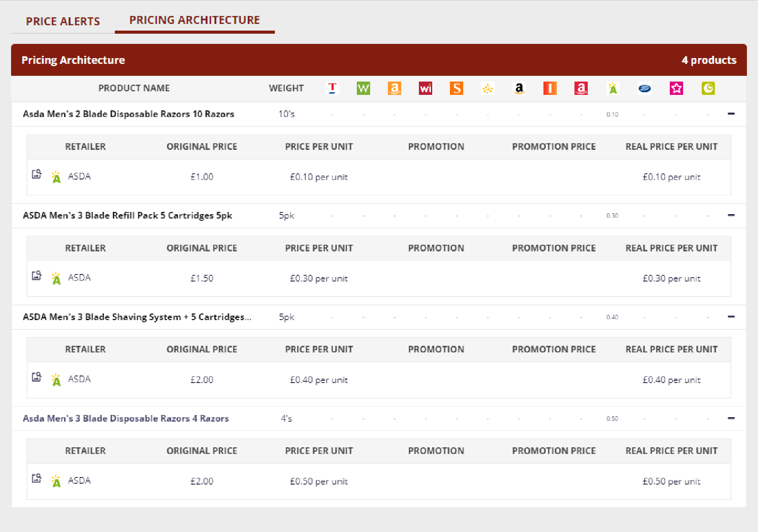The height and width of the screenshot is (532, 758).
Task: Click the £0.10 per unit price-per-unit value
Action: coord(319,177)
